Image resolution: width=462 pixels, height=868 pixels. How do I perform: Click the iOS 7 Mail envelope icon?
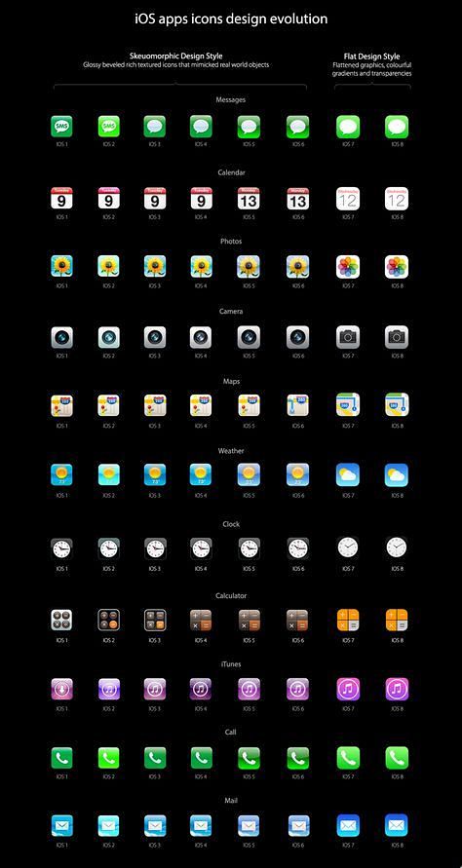(348, 825)
